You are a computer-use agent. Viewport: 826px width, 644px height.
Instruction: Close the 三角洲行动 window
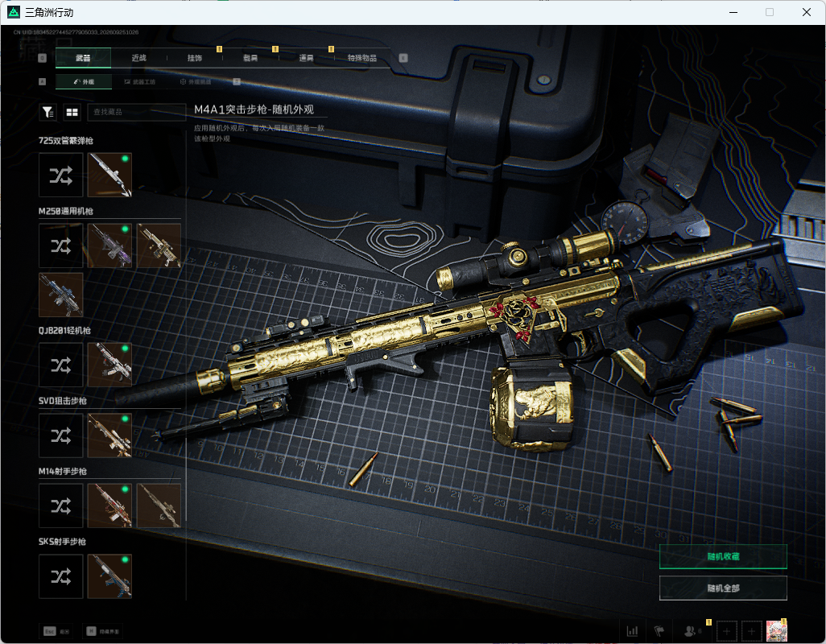click(807, 12)
